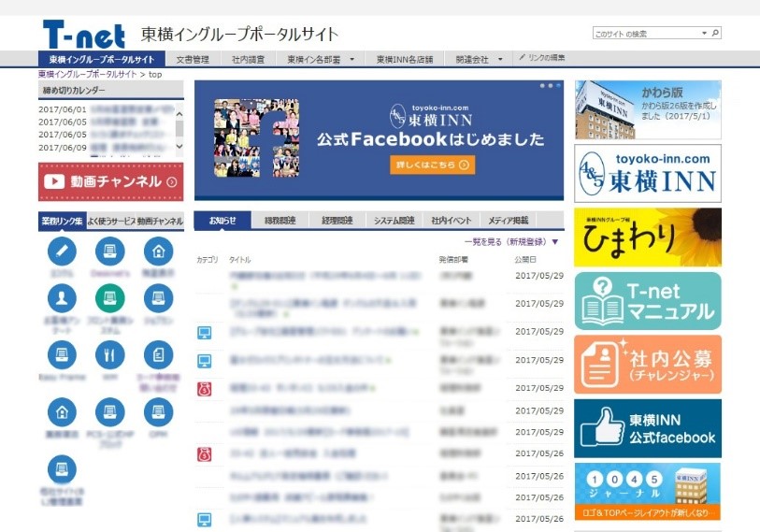Expand the 一覧を見る（新規登録） triangle
The height and width of the screenshot is (532, 760).
555,241
